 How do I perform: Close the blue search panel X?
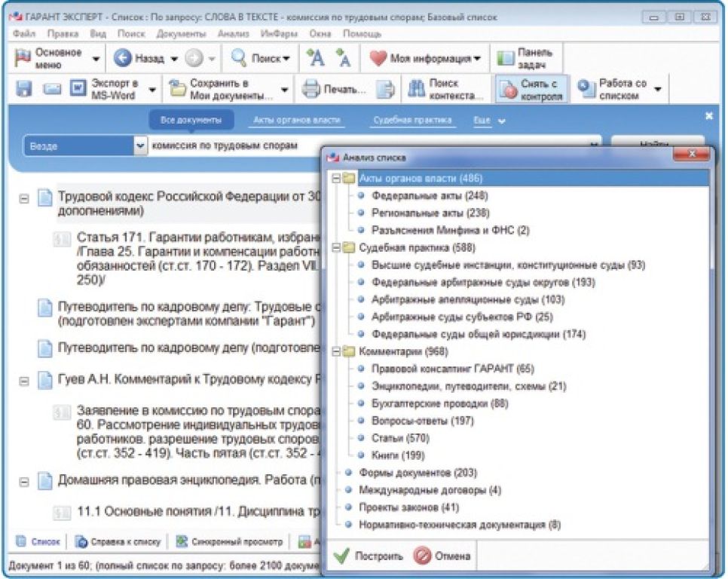(x=709, y=115)
